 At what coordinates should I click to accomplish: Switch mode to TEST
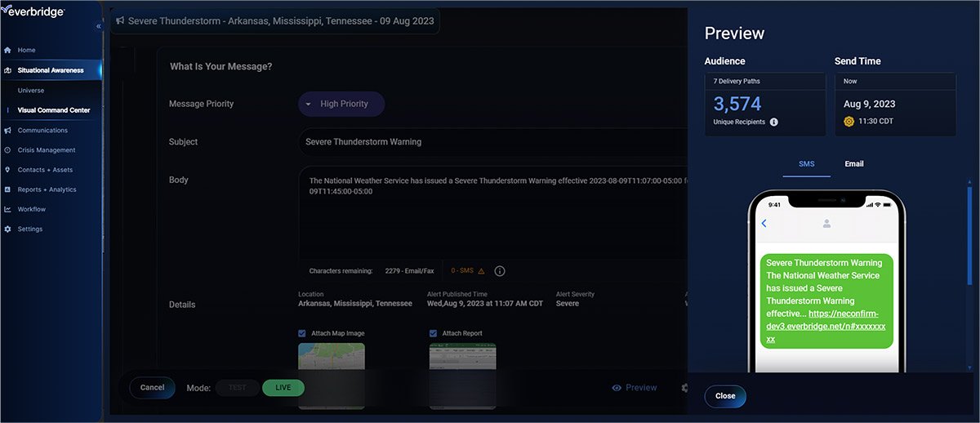pos(238,388)
